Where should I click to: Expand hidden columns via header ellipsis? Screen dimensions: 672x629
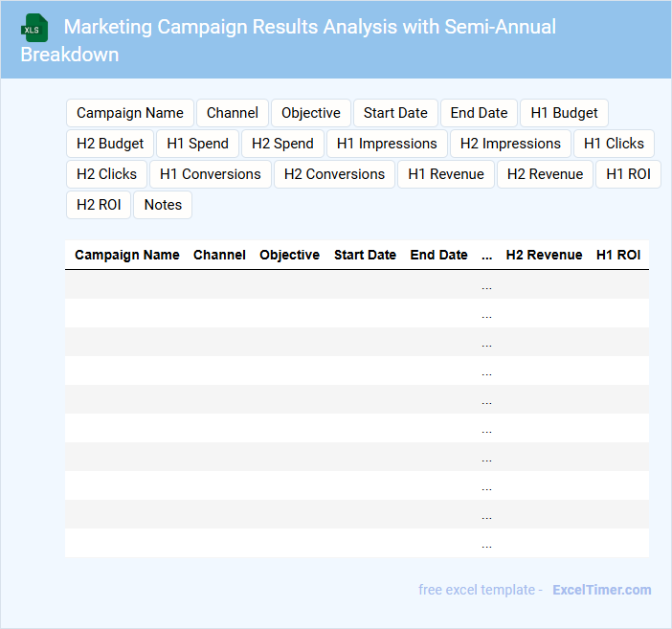[486, 256]
